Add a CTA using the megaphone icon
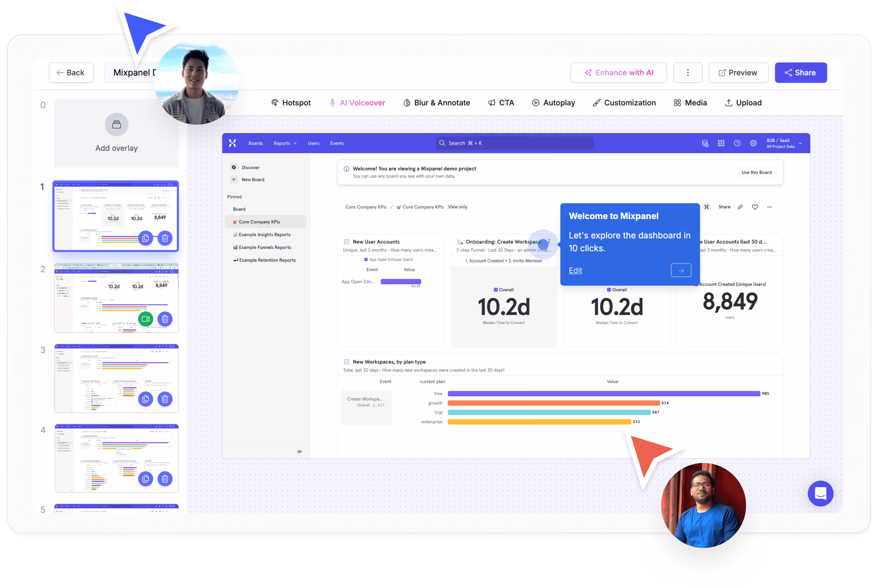Image resolution: width=878 pixels, height=588 pixels. [x=501, y=102]
